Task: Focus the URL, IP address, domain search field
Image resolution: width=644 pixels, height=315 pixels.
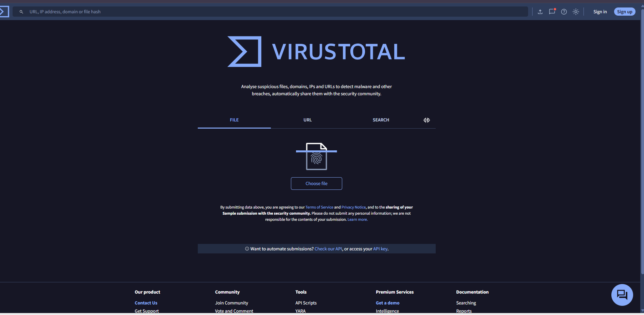Action: pyautogui.click(x=272, y=12)
